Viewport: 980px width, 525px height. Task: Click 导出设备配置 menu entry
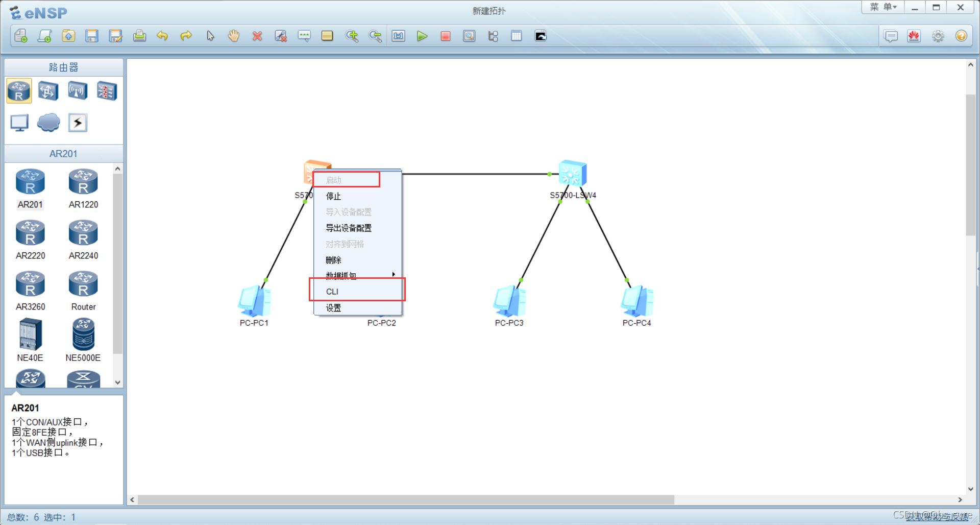[349, 228]
